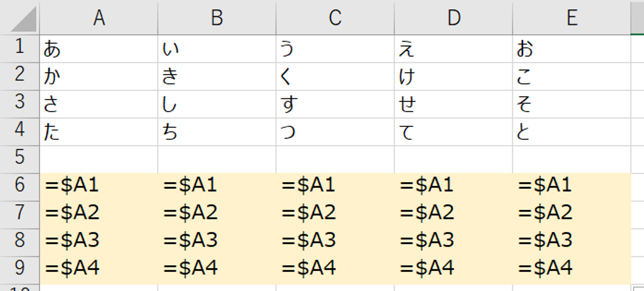Activate =$A4 formula in column A
This screenshot has width=644, height=291.
(99, 271)
